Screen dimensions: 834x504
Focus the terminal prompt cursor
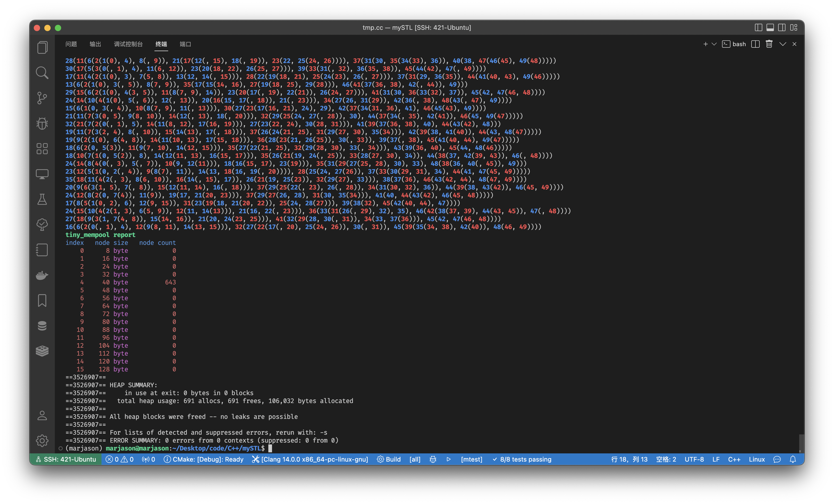(x=270, y=448)
